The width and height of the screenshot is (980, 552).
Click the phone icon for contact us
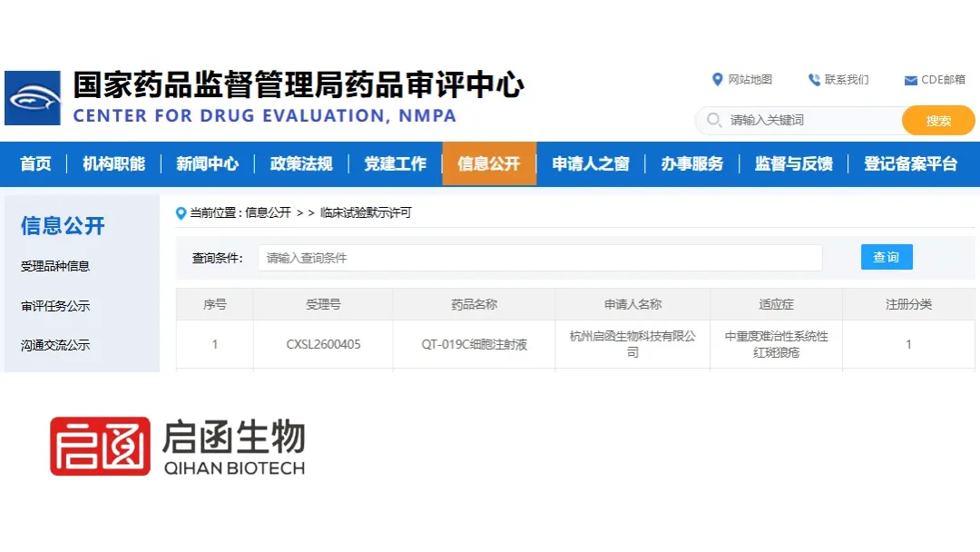pyautogui.click(x=814, y=80)
